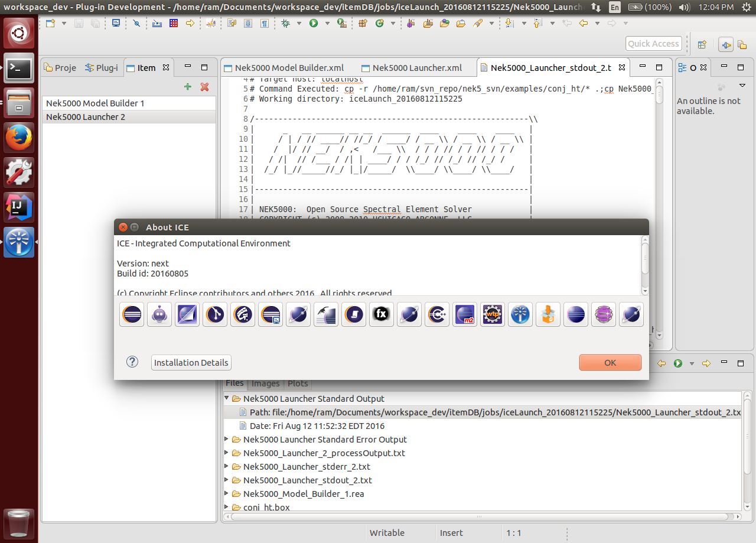This screenshot has width=756, height=543.
Task: Switch to the Plug-ins view tab
Action: coord(102,67)
